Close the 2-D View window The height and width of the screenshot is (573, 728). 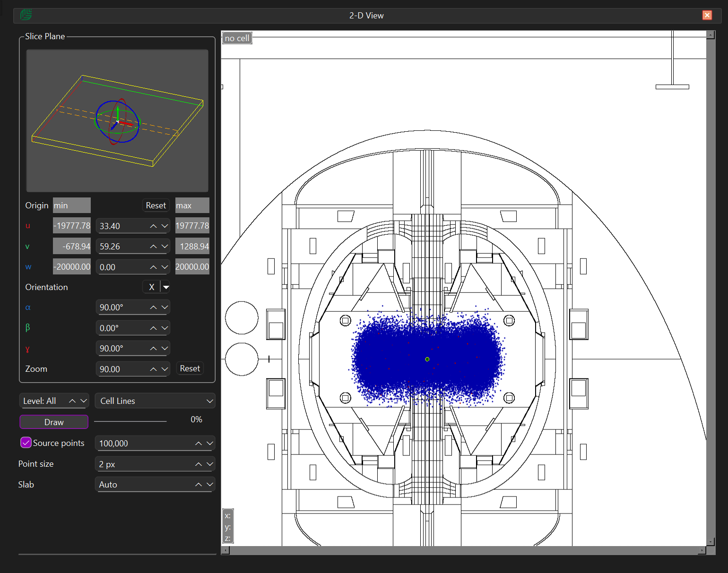[707, 15]
